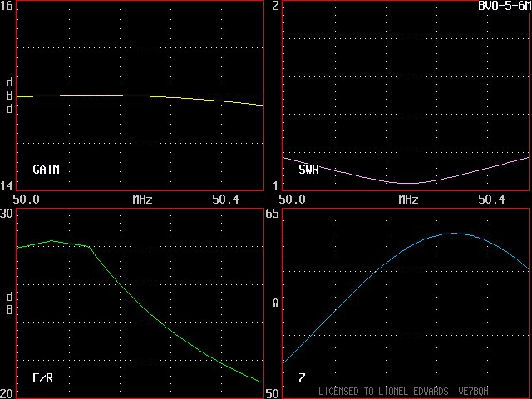Click the 14 value on gain axis

(7, 185)
